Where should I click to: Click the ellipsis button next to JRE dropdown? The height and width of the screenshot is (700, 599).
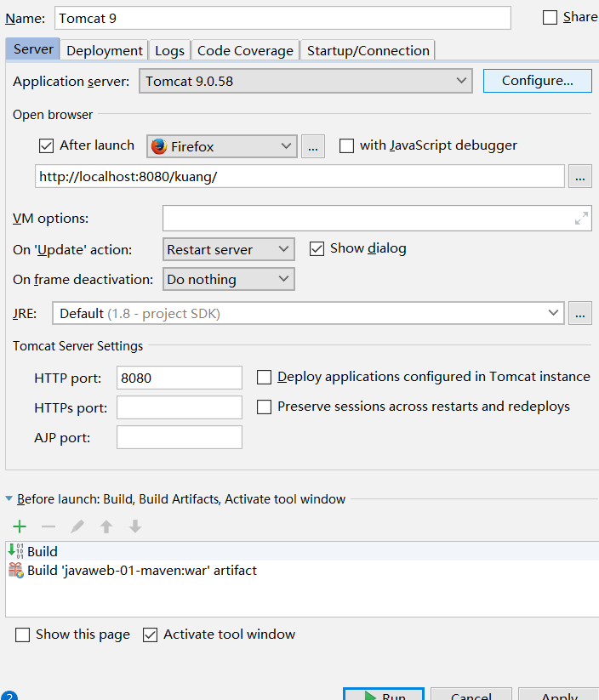[x=579, y=313]
